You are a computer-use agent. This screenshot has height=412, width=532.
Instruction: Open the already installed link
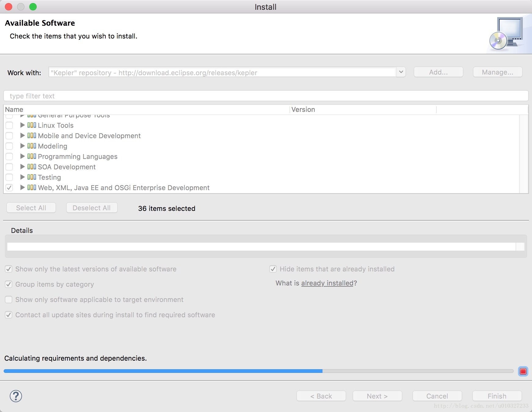click(x=327, y=283)
